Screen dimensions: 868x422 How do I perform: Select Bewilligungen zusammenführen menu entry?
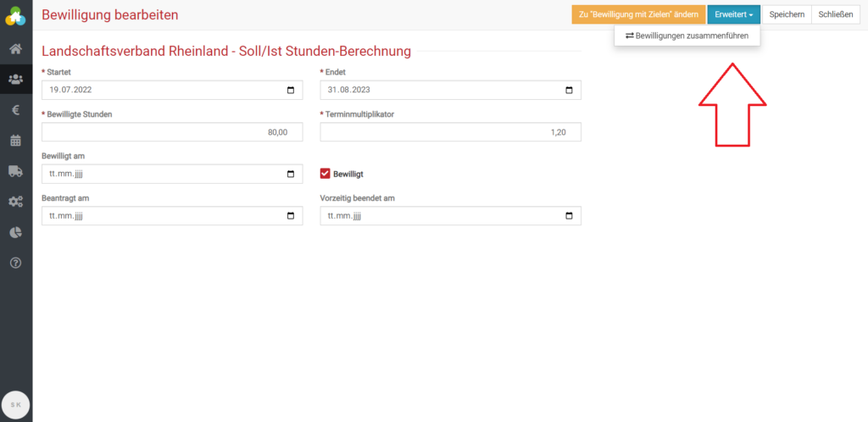tap(687, 36)
